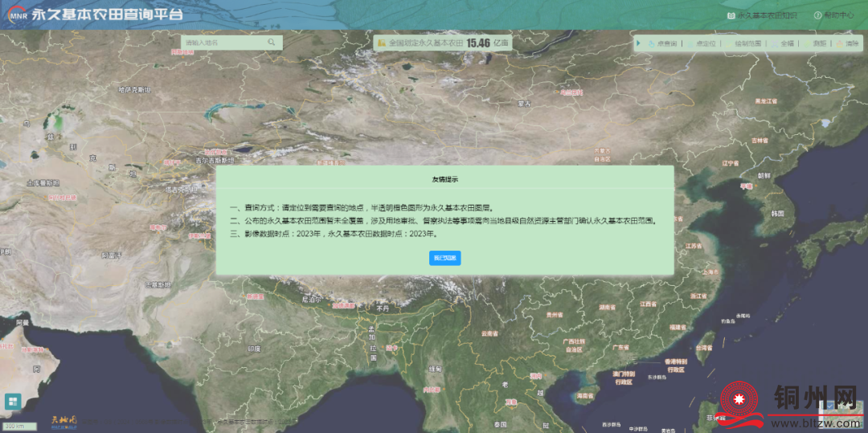Screen dimensions: 868x433
Task: Click the 永久基本农田查询平台 title
Action: pyautogui.click(x=107, y=15)
